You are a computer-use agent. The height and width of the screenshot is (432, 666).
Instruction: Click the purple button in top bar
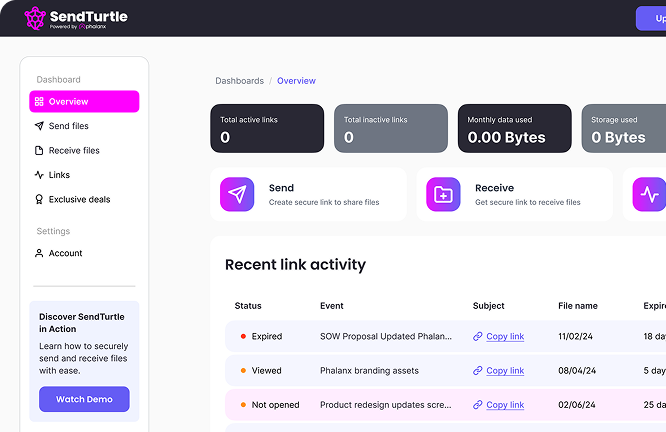[x=650, y=18]
